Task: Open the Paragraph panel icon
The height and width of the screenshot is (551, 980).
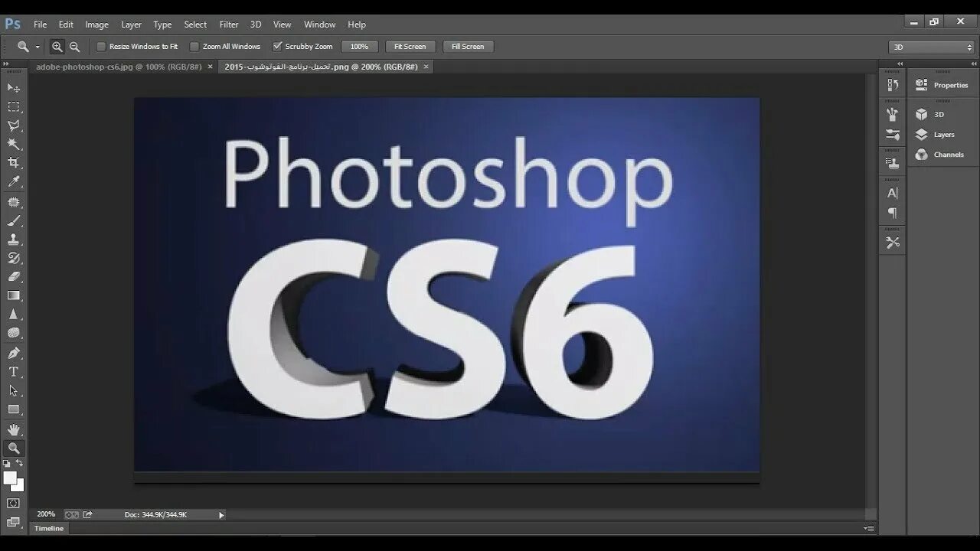Action: coord(893,213)
